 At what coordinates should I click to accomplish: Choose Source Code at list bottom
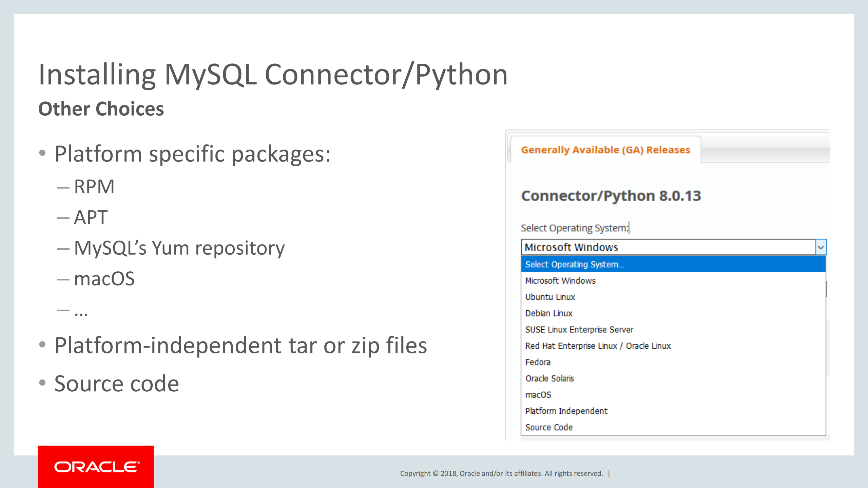tap(549, 427)
